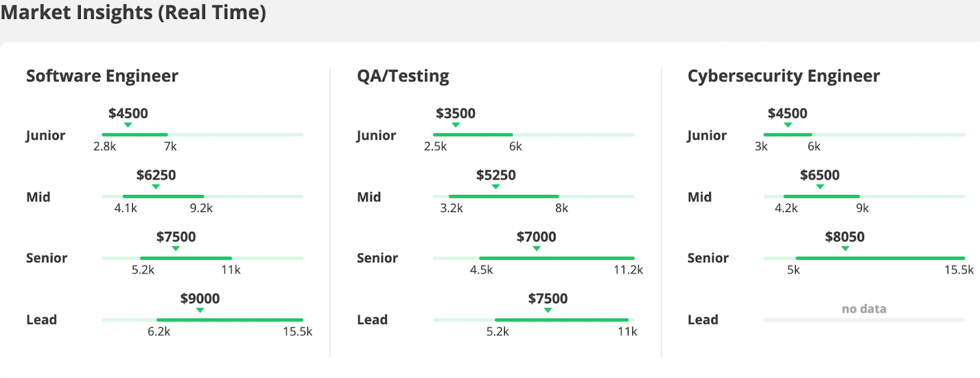Select the Software Engineer heading
The image size is (980, 378).
click(102, 76)
